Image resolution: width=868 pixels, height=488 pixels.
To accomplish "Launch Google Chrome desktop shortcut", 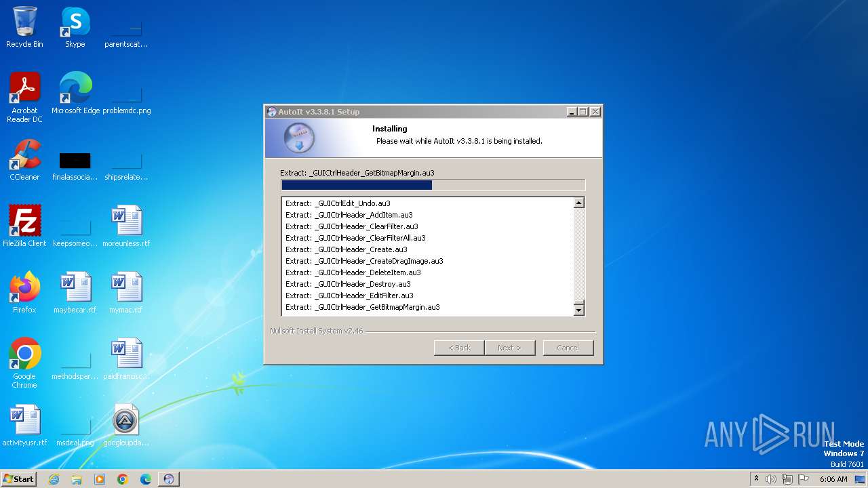I will (x=24, y=363).
